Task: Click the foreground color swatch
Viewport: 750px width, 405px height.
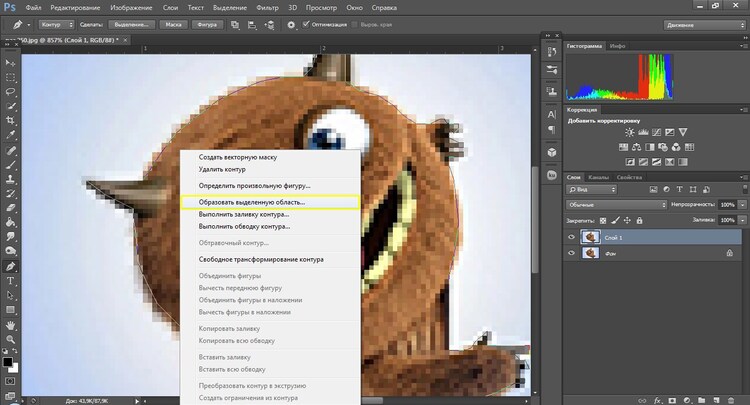Action: click(7, 362)
